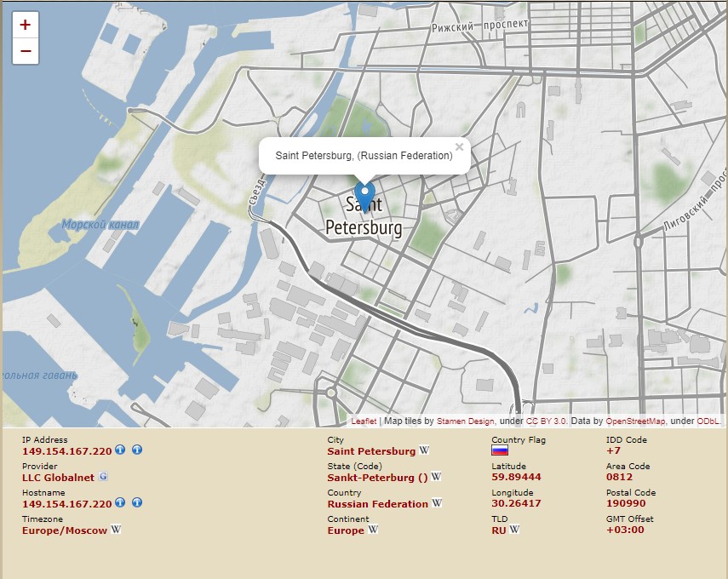The width and height of the screenshot is (728, 579).
Task: Open Wikipedia icon next to Sankt-Peterburg state
Action: pos(436,477)
